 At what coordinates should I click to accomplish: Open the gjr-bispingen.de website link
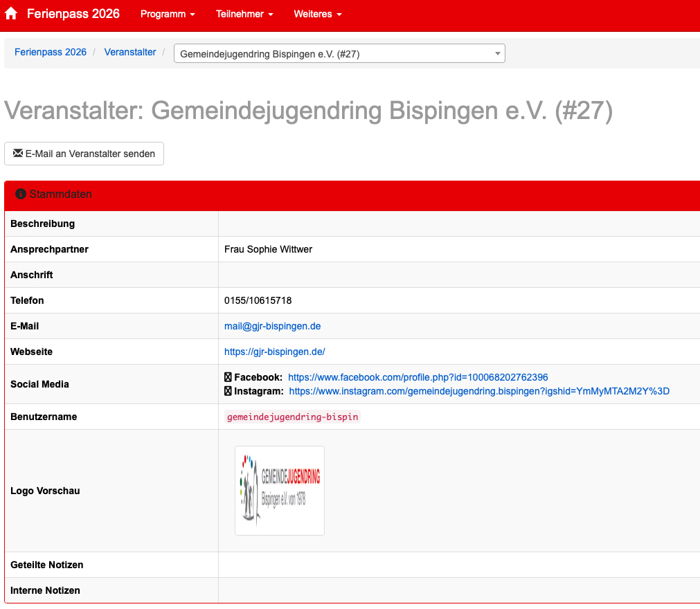click(x=274, y=352)
